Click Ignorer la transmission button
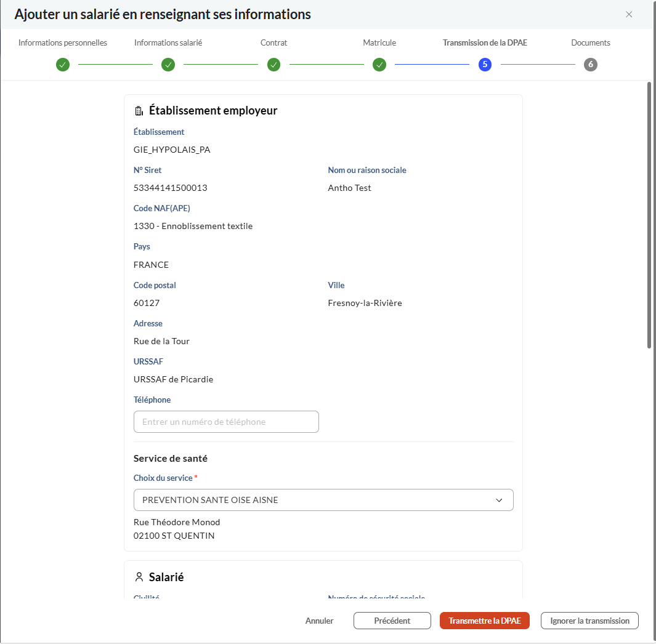Viewport: 656px width, 644px height. pos(589,621)
